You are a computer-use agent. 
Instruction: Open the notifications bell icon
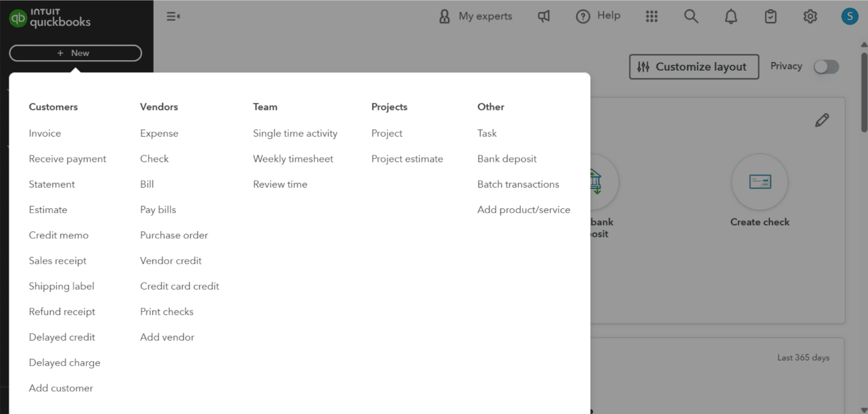(x=731, y=16)
